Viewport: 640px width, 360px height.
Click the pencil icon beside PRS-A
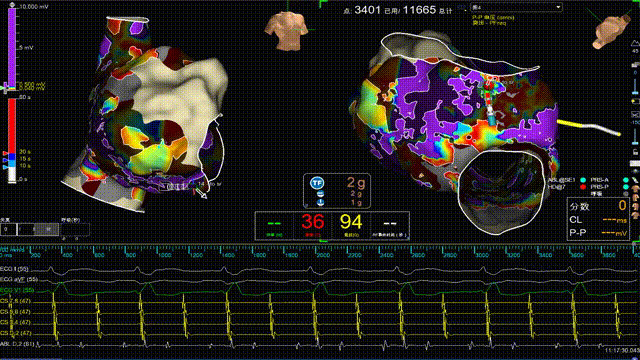(635, 180)
